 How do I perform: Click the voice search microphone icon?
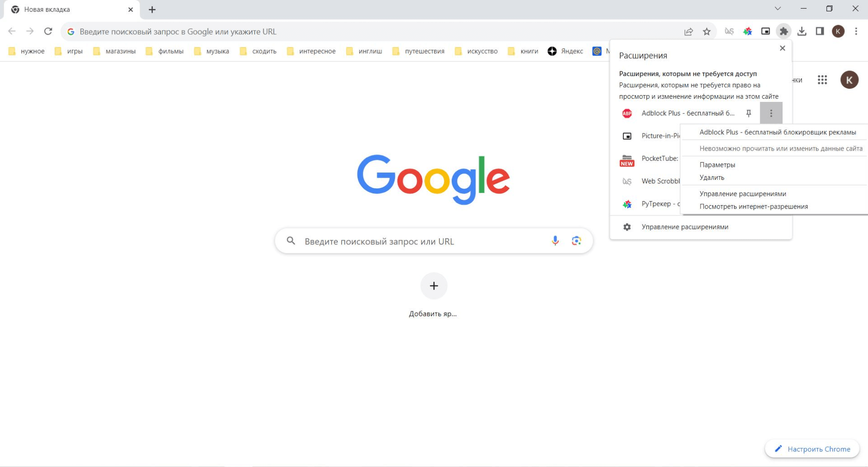click(555, 241)
